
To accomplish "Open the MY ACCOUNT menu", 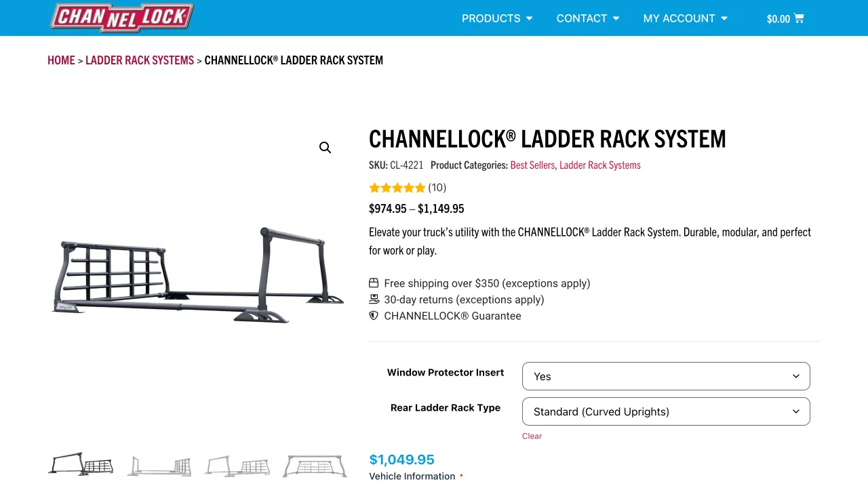I will [679, 18].
